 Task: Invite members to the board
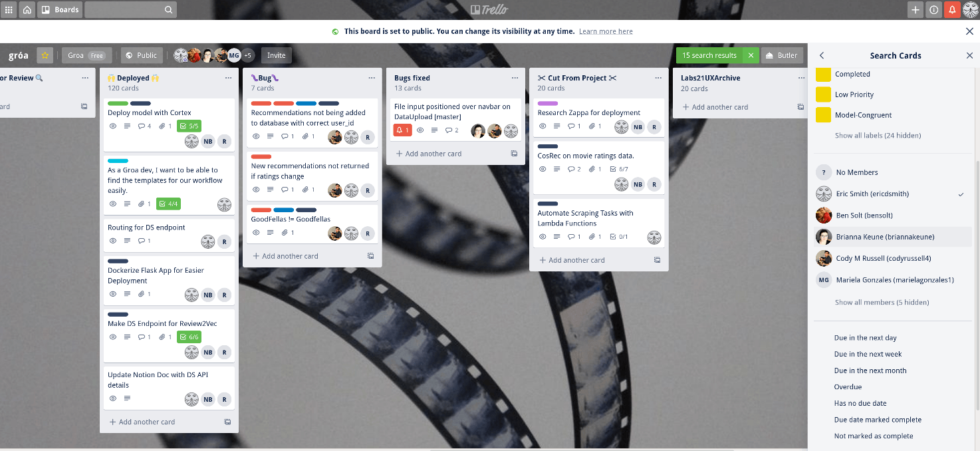pos(276,55)
